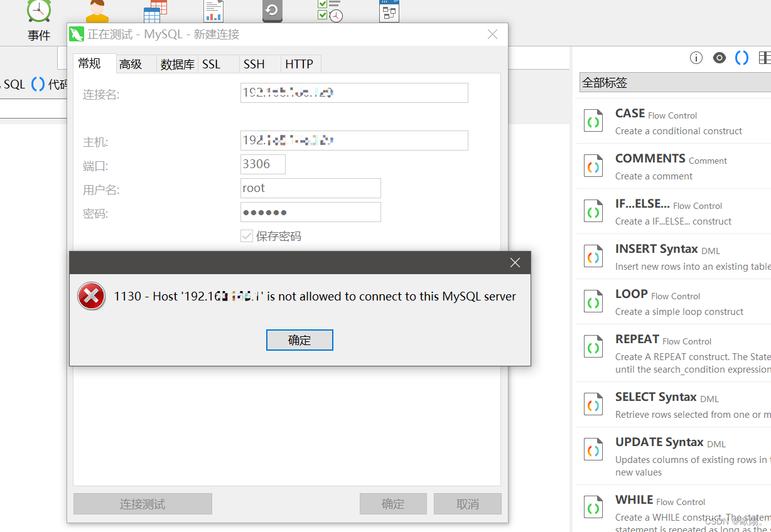Click the Navicat icon in dialog title bar
The width and height of the screenshot is (771, 532).
77,35
